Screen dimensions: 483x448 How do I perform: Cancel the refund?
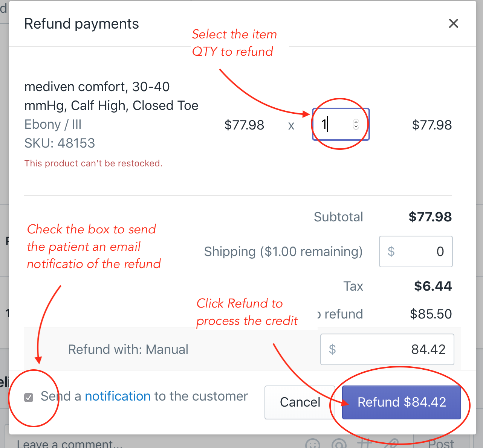tap(300, 402)
